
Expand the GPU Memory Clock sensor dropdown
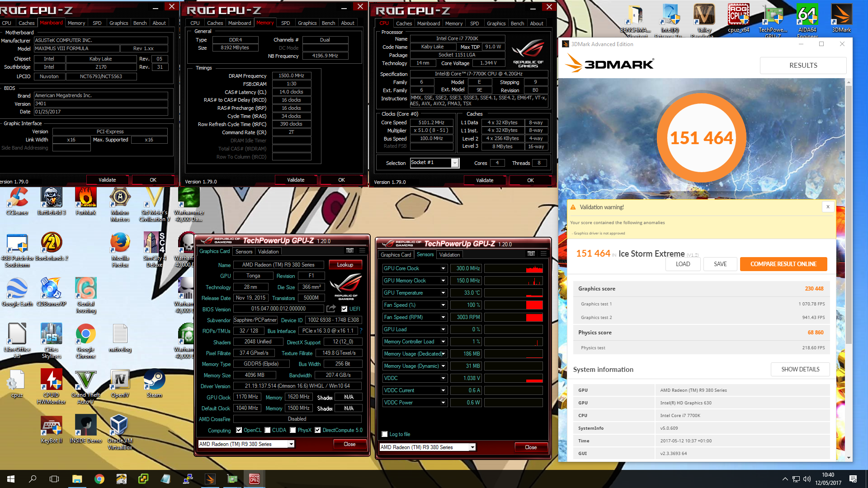point(443,281)
